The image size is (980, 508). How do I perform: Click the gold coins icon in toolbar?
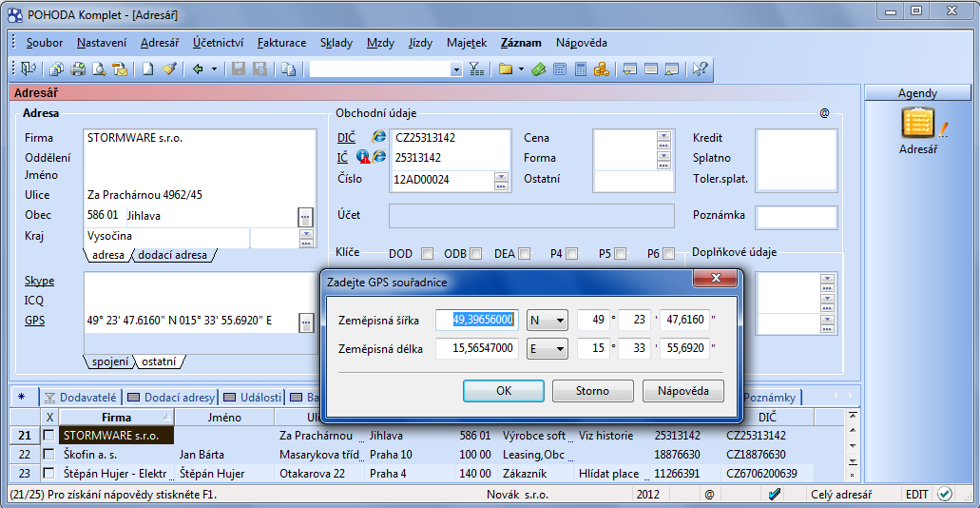point(602,68)
